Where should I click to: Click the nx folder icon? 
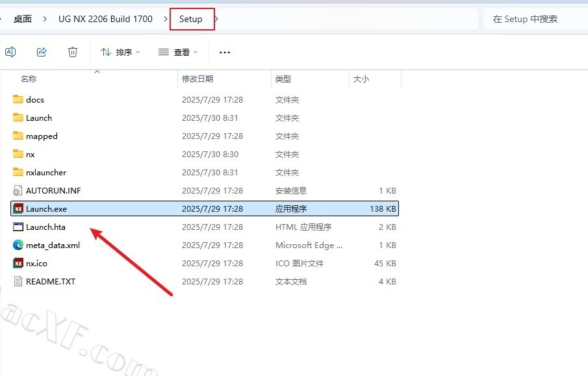pyautogui.click(x=18, y=154)
